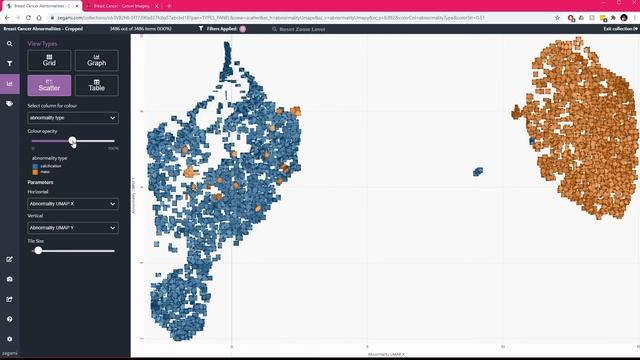Screen dimensions: 640x360
Task: Go back in browser history
Action: tap(7, 18)
